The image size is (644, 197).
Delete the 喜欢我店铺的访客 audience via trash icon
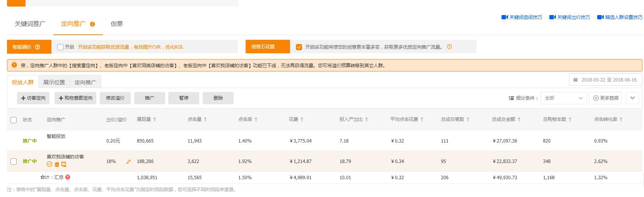pyautogui.click(x=57, y=164)
